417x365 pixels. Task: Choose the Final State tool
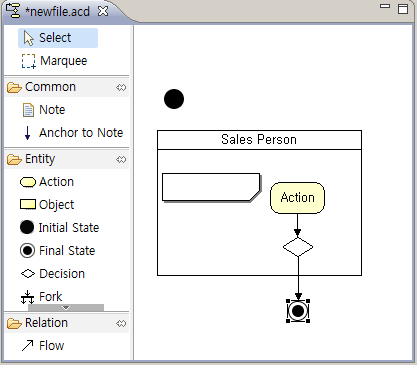point(58,251)
